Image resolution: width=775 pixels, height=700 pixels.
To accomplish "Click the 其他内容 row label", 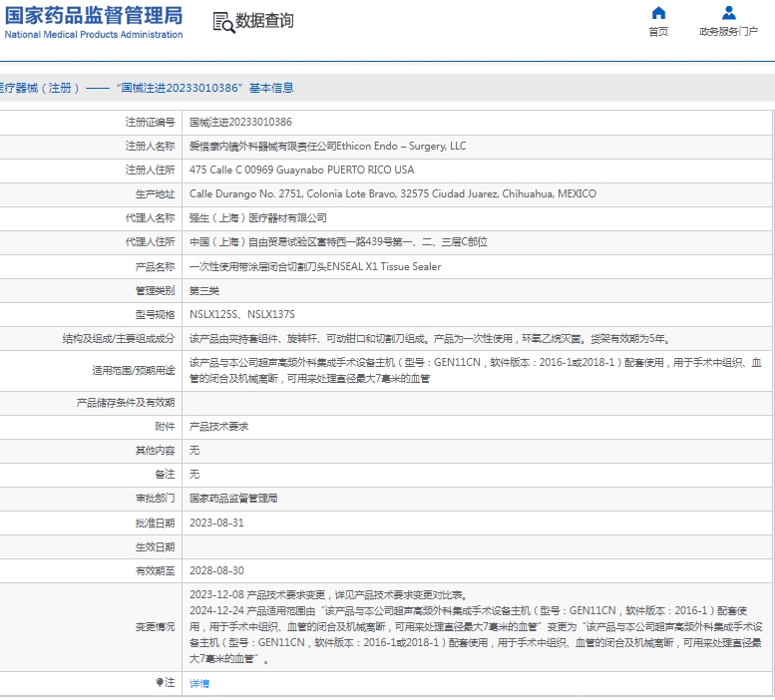I will point(156,451).
